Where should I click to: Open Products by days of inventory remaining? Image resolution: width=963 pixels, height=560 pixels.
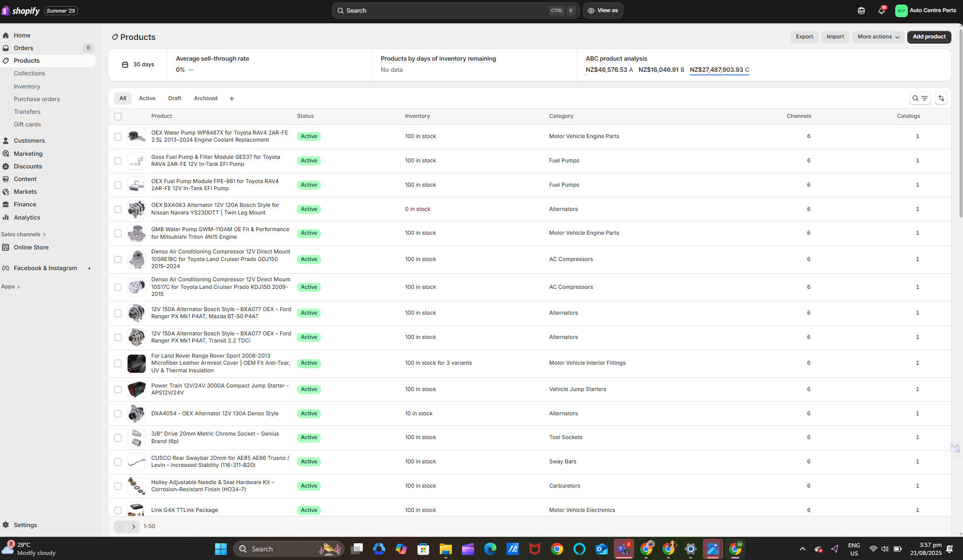click(438, 59)
